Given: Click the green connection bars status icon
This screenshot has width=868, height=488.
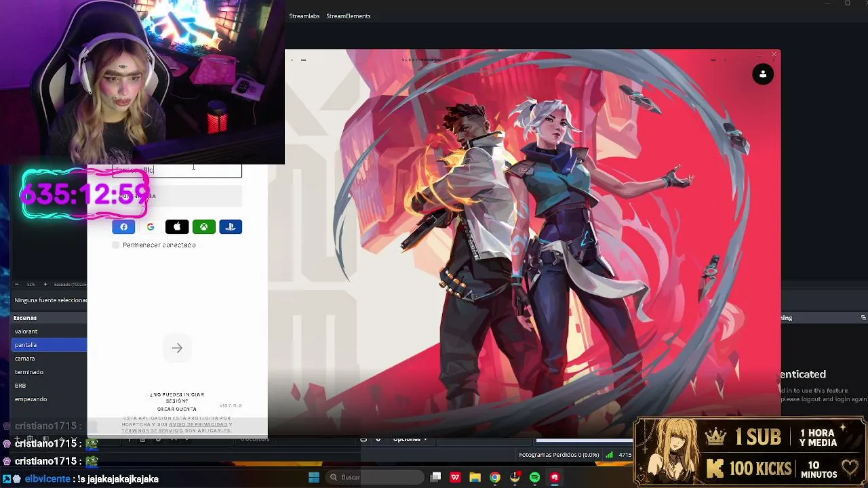Looking at the screenshot, I should (610, 455).
